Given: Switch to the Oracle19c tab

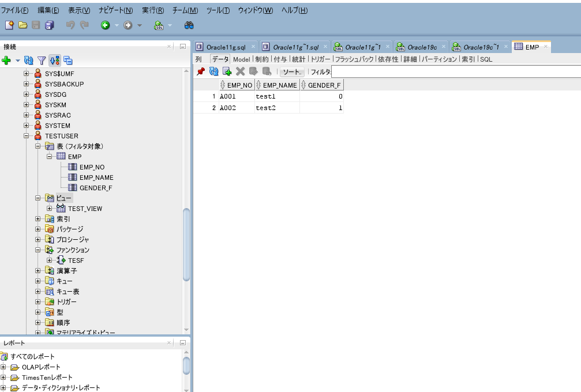Looking at the screenshot, I should pyautogui.click(x=422, y=47).
